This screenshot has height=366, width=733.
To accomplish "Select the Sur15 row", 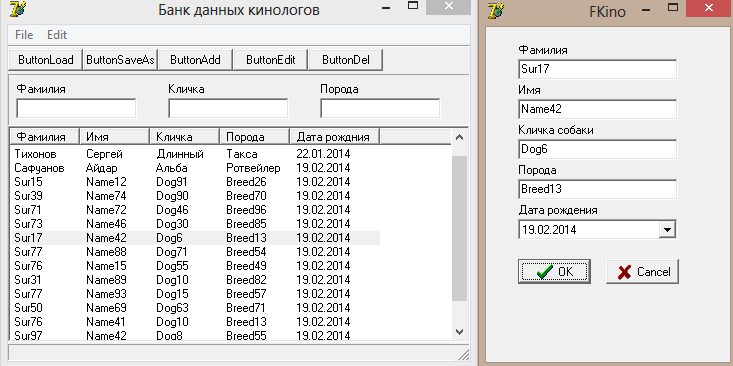I will (x=195, y=182).
